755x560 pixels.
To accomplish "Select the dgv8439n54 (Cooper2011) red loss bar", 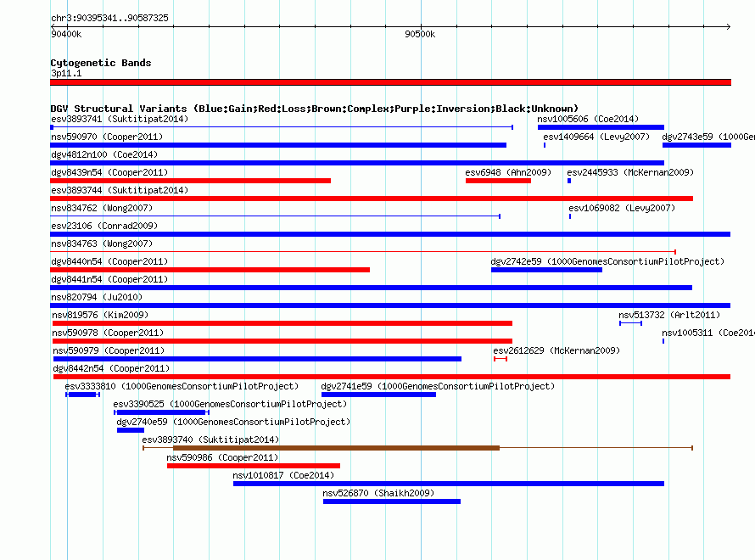I will (x=190, y=181).
